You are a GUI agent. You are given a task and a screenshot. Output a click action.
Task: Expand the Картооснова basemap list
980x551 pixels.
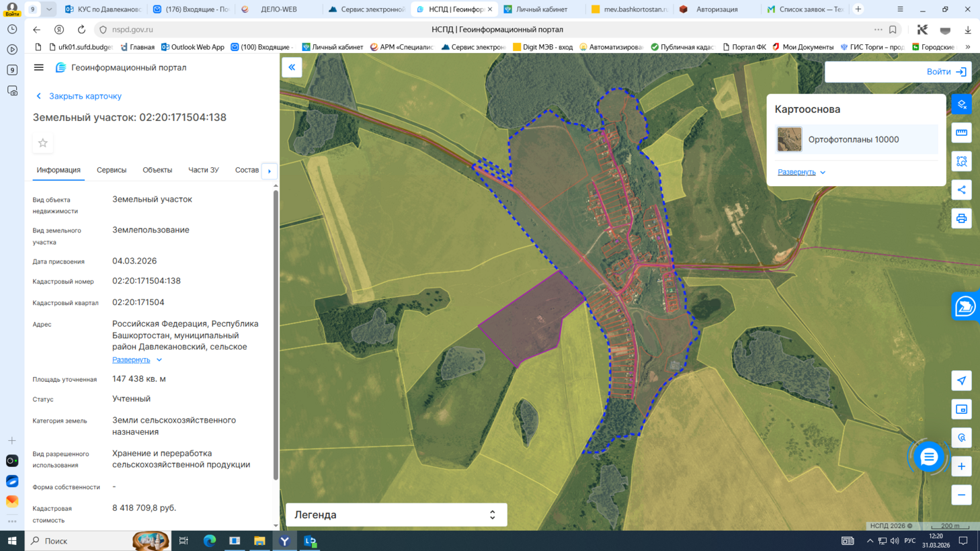[x=801, y=172]
